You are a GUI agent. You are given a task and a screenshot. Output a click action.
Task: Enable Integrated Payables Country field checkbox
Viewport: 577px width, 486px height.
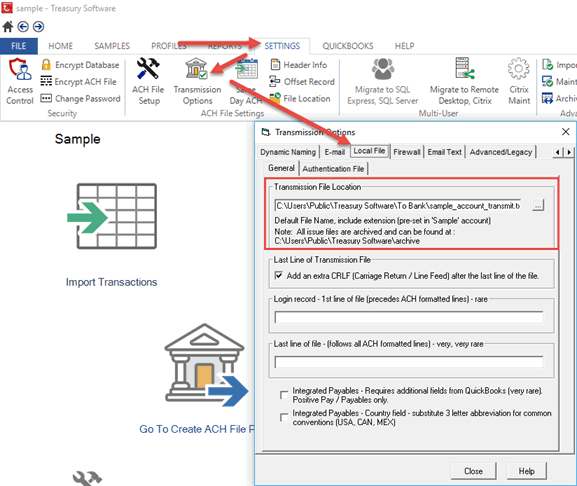click(x=284, y=418)
